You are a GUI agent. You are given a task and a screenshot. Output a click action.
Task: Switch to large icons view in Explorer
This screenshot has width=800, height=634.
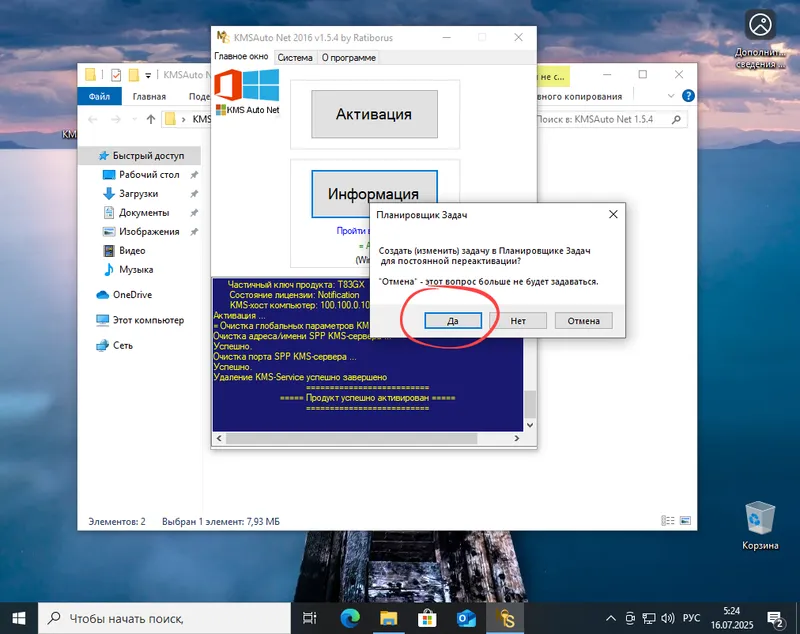tap(685, 520)
